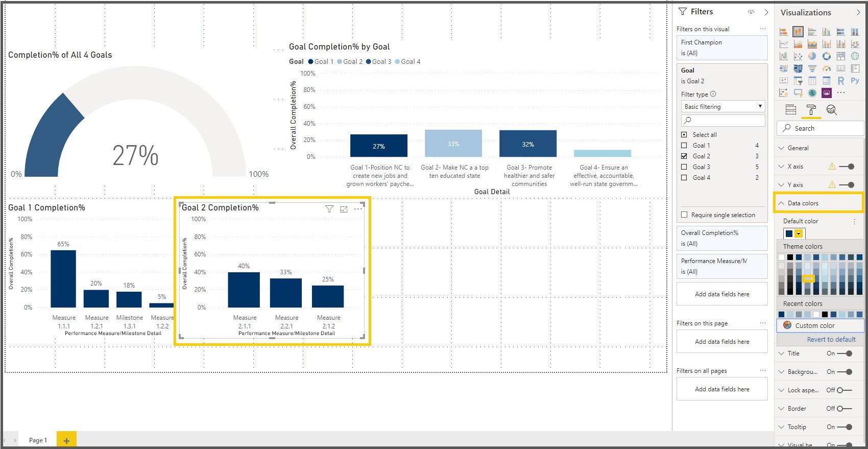Pick the globe map visualization icon
Image resolution: width=868 pixels, height=449 pixels.
(x=855, y=56)
